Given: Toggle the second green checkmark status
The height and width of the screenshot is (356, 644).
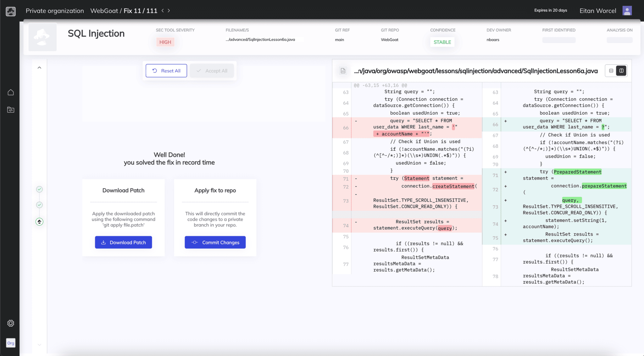Looking at the screenshot, I should point(39,205).
